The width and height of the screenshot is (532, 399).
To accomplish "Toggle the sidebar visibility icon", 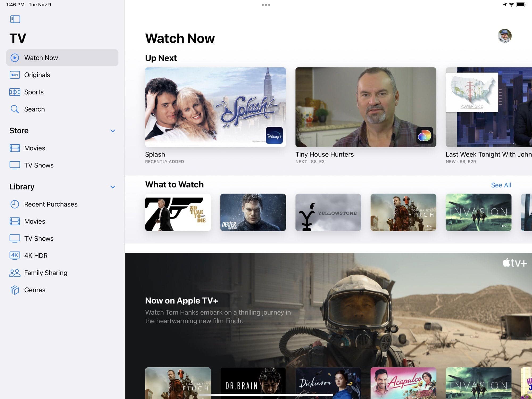I will pos(15,19).
